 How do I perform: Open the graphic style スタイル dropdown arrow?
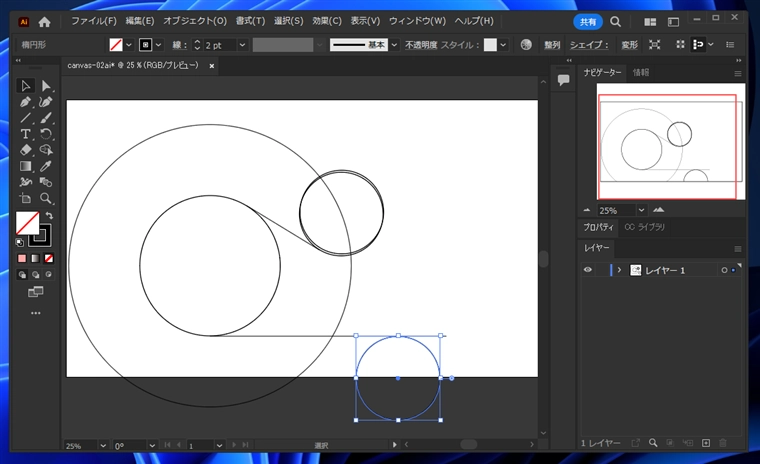503,45
